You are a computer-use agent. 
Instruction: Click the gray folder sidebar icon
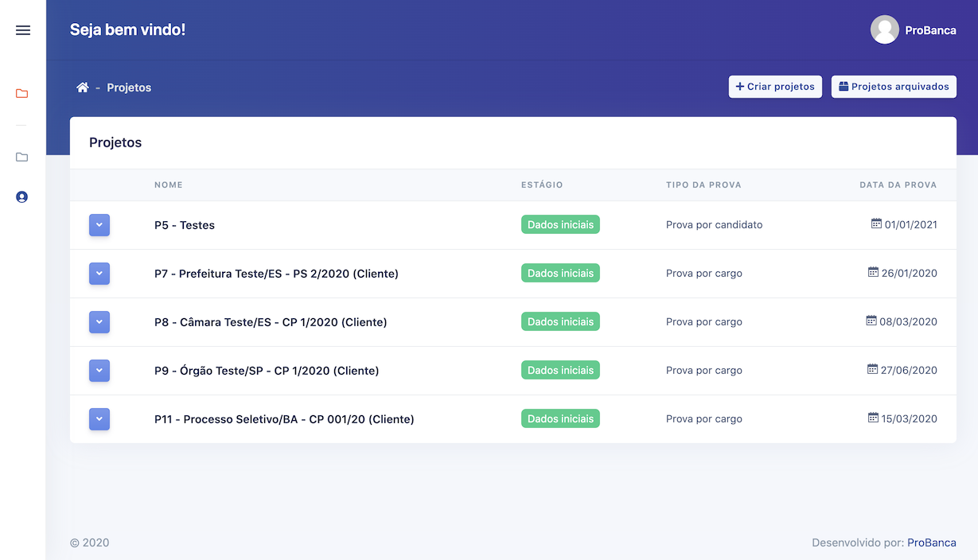pyautogui.click(x=22, y=157)
